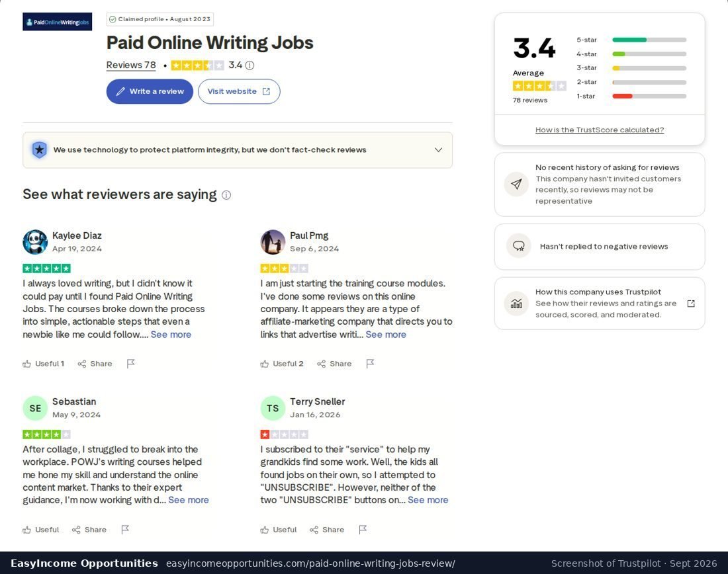
Task: Click Kaylee Diaz's five-star rating
Action: click(x=46, y=268)
